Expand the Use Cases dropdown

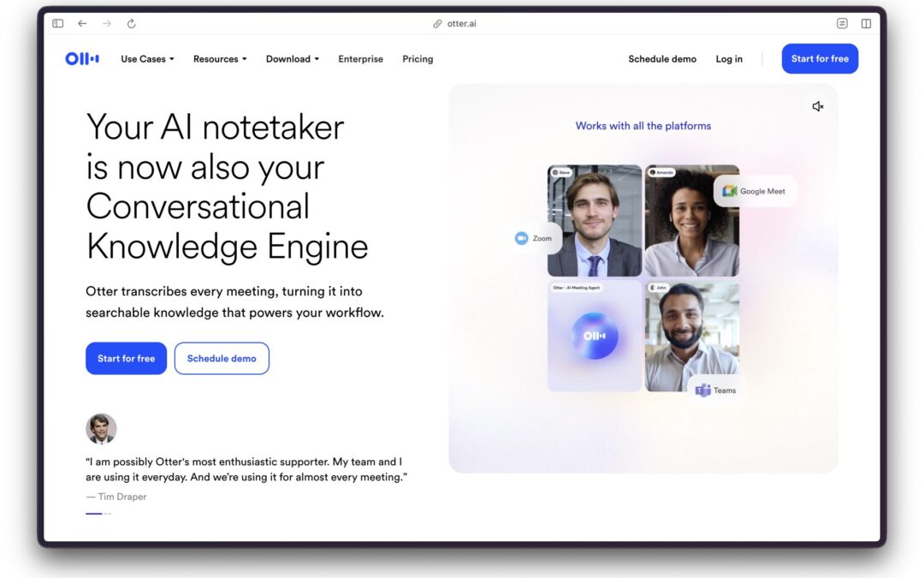pos(147,59)
